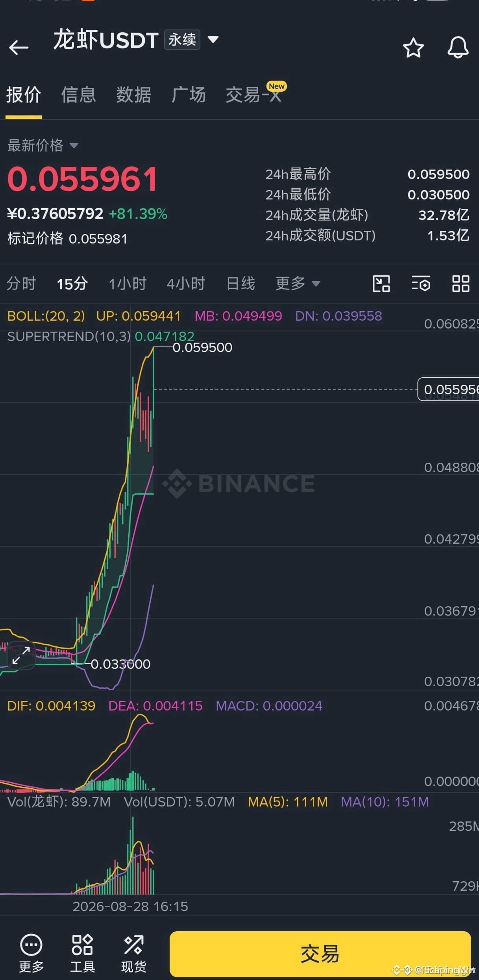Select 分时 chart interval
This screenshot has width=479, height=980.
coord(21,283)
